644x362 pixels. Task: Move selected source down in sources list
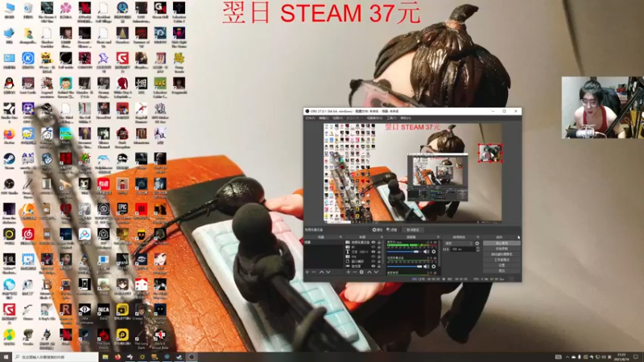[376, 272]
